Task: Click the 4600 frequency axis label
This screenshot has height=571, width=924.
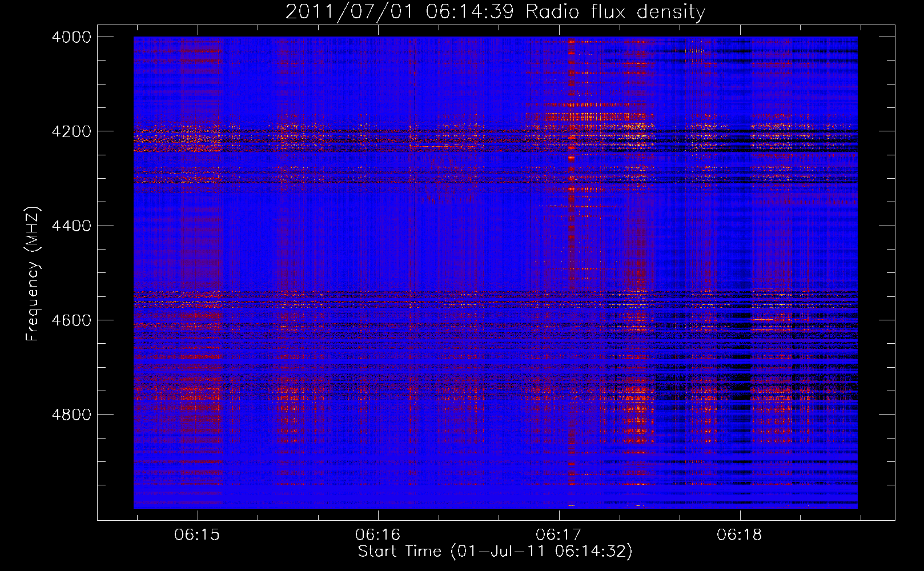Action: tap(71, 320)
